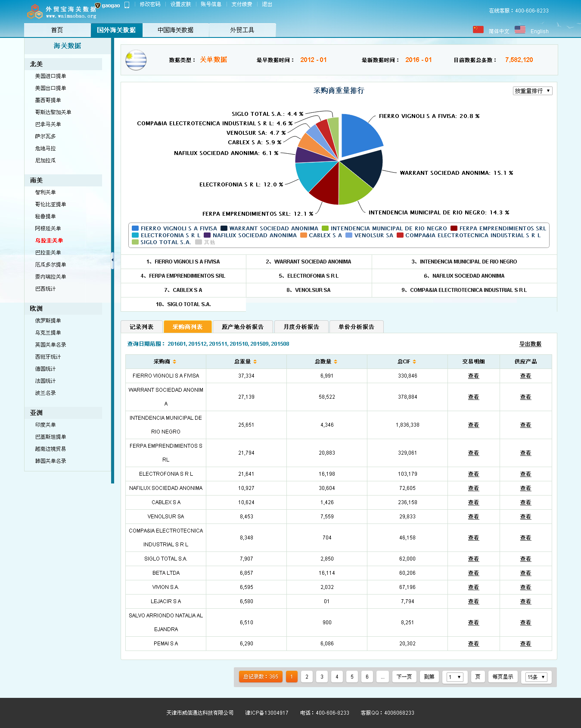Open 韩国关单名录 in sidebar
The image size is (581, 728).
[50, 461]
